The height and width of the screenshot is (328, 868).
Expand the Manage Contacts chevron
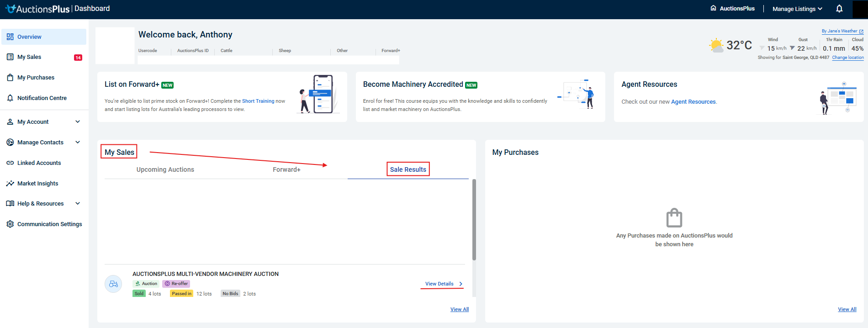[77, 143]
